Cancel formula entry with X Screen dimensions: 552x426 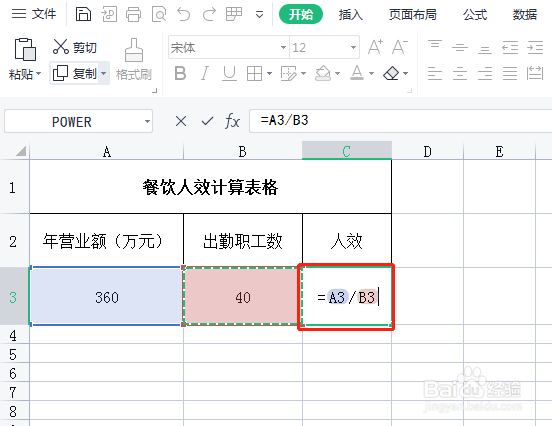(x=181, y=121)
